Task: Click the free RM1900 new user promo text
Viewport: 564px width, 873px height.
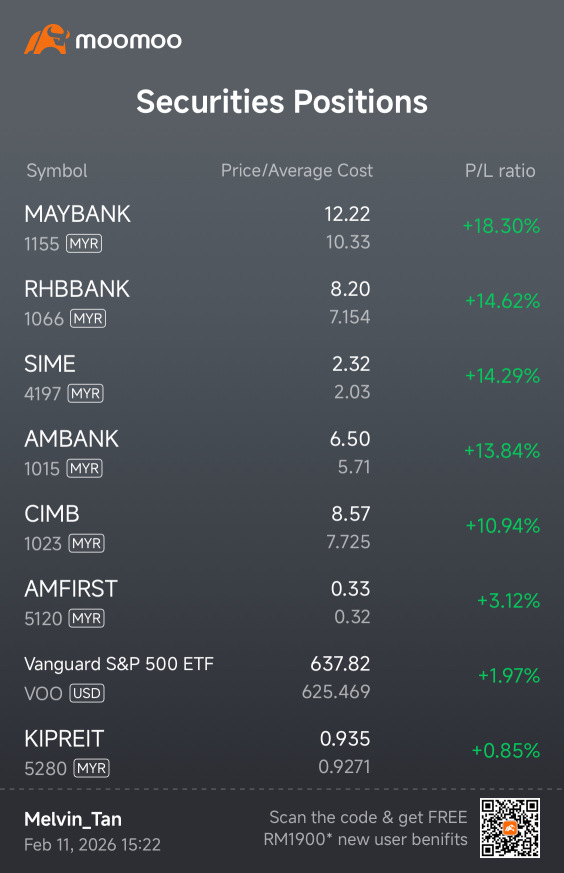Action: (366, 828)
